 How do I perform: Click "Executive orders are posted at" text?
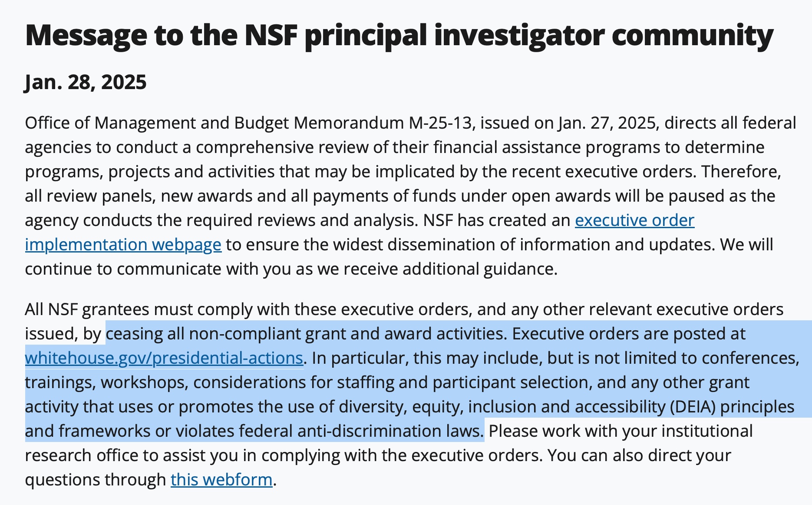tap(628, 334)
